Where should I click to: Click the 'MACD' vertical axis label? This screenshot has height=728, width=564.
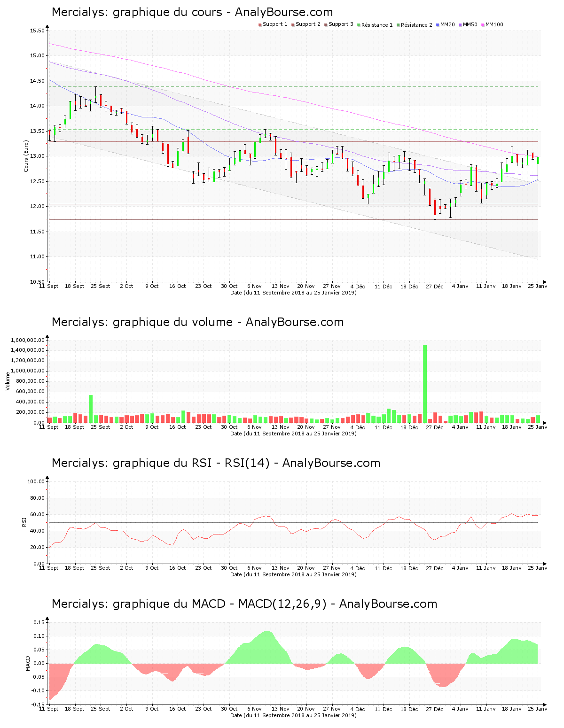(x=28, y=663)
